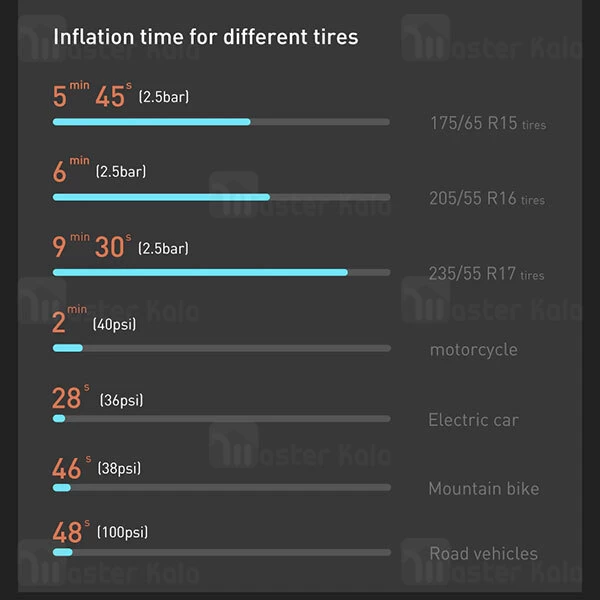Select the "205/55 R16 tires" label

[487, 198]
